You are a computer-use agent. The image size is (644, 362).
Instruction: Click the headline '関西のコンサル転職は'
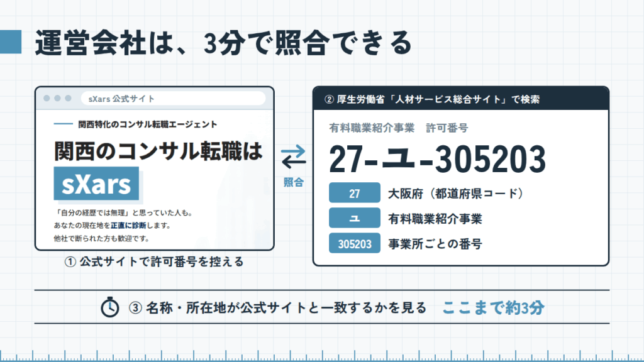pyautogui.click(x=158, y=151)
